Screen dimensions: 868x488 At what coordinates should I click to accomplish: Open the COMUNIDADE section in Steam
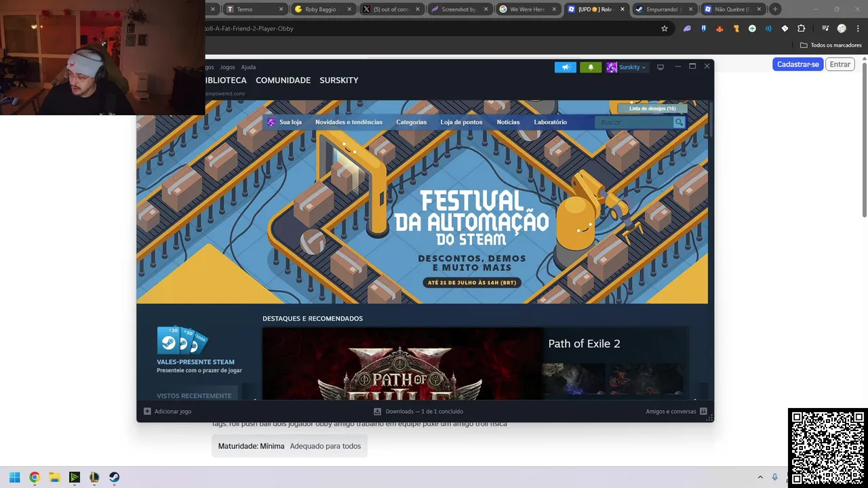click(x=283, y=80)
